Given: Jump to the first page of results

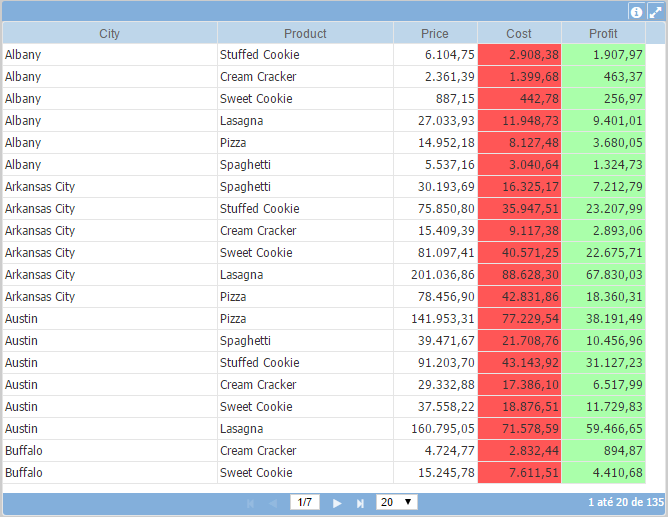Looking at the screenshot, I should click(250, 503).
